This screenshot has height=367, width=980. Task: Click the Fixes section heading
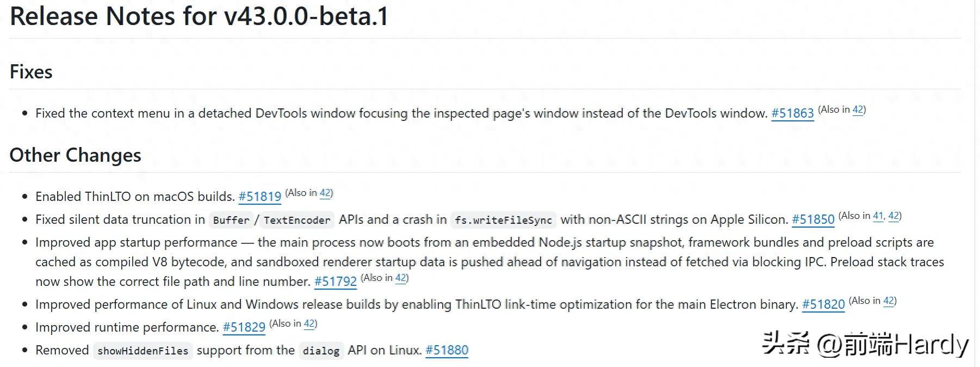[31, 72]
